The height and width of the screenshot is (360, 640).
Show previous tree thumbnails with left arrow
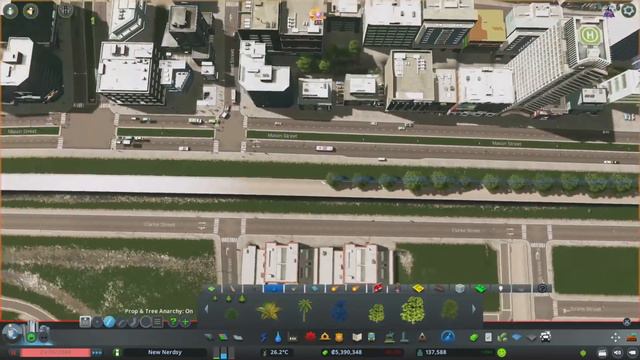[206, 309]
